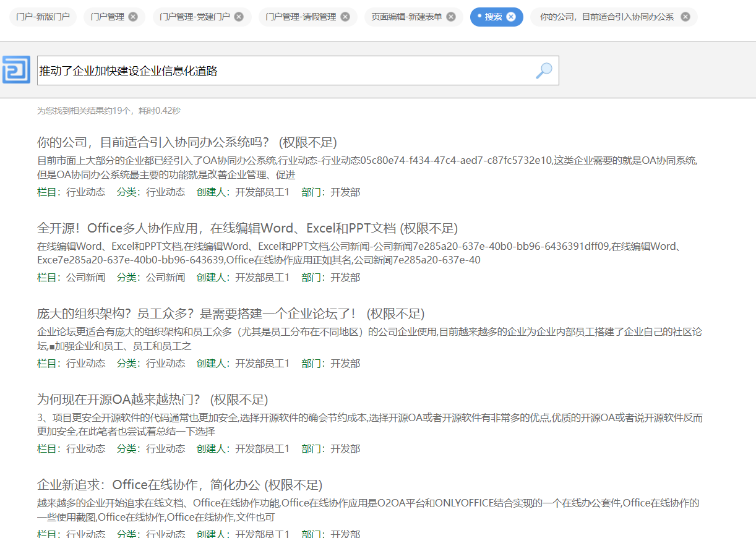Screen dimensions: 756x538
Task: Switch to the 门户-新版门户 tab
Action: coord(43,17)
